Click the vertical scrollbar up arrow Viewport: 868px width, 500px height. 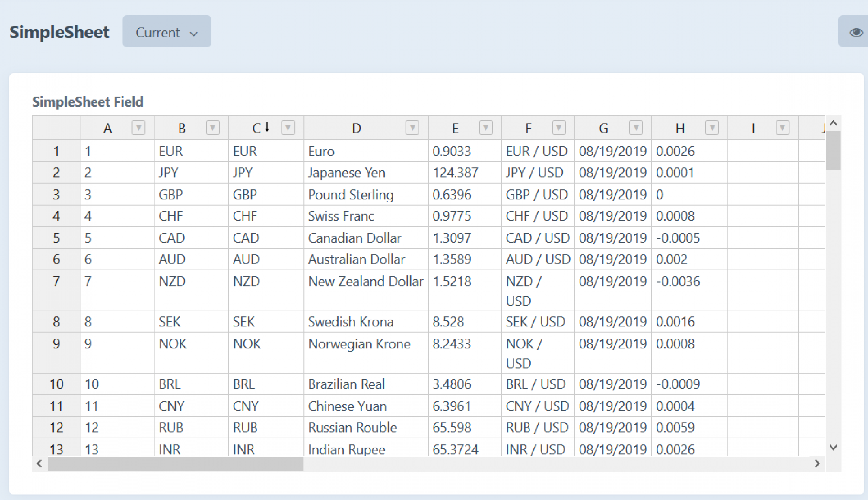click(833, 123)
